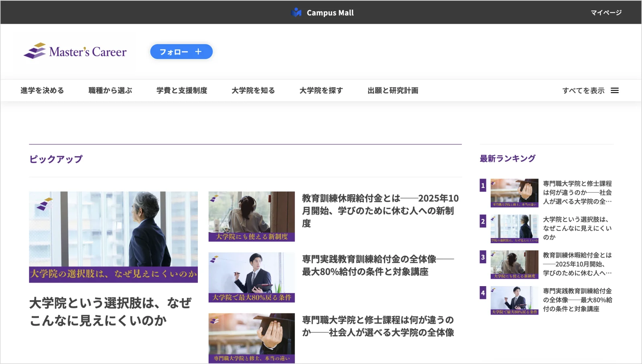Open headline 大学院という選択肢は、なぜこんなに見えにくいのか
This screenshot has width=642, height=364.
pyautogui.click(x=110, y=311)
